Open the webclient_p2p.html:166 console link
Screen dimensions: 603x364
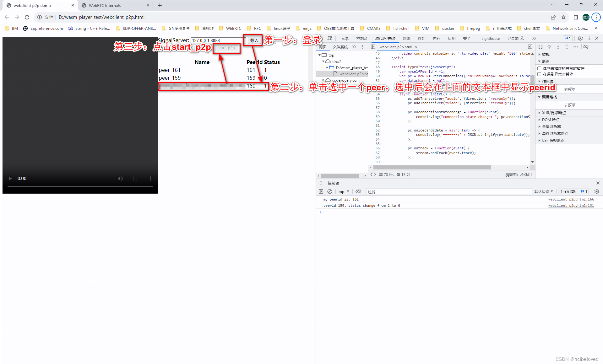tap(571, 199)
